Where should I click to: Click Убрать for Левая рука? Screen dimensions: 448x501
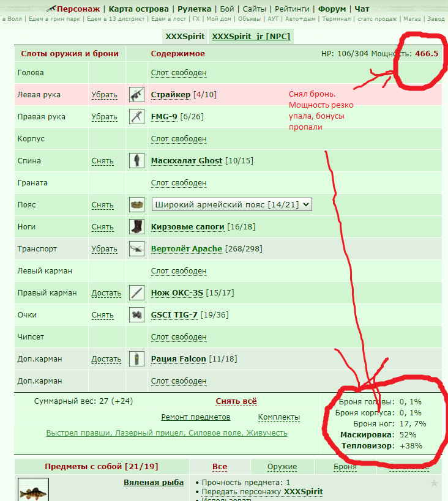click(x=104, y=95)
